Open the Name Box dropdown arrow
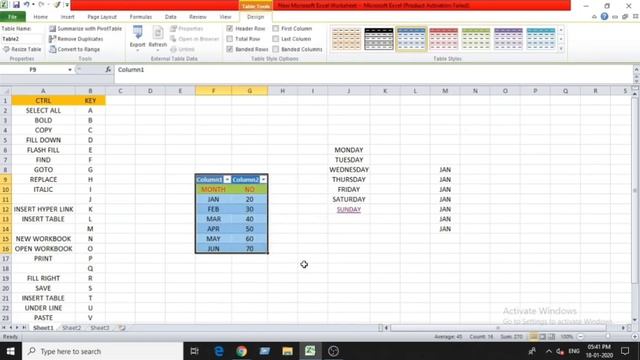 point(70,70)
